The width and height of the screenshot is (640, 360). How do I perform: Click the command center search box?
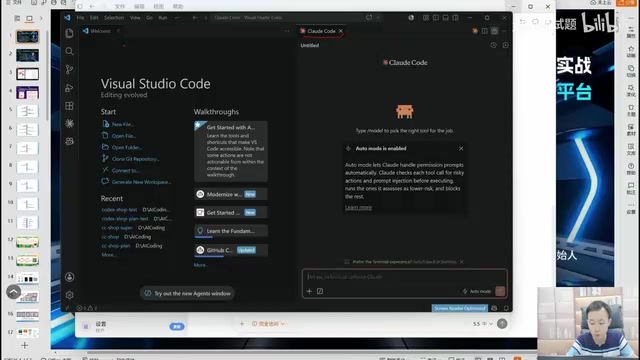click(287, 18)
